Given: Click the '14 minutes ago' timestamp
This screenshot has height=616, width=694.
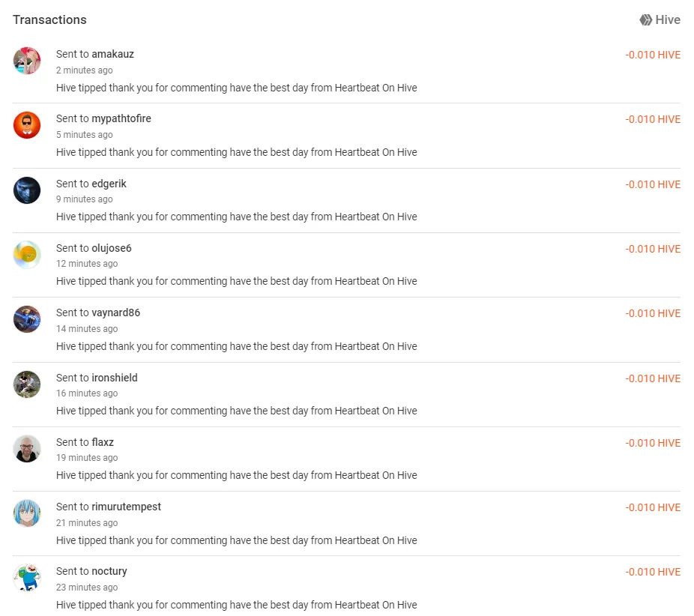Looking at the screenshot, I should tap(87, 329).
